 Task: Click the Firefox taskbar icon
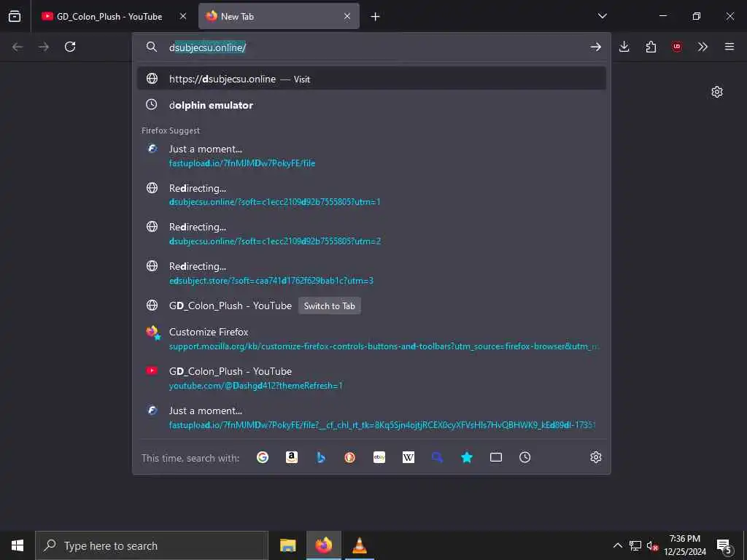tap(324, 545)
